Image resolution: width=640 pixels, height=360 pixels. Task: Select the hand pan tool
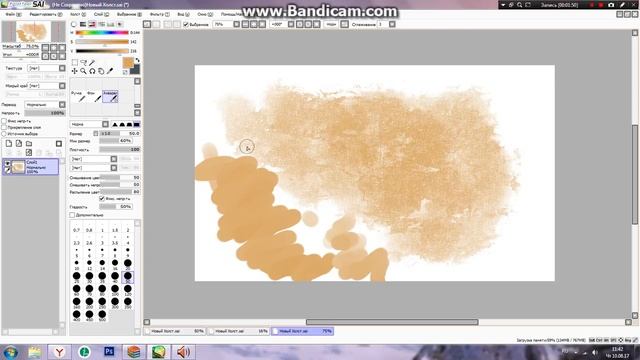click(101, 71)
